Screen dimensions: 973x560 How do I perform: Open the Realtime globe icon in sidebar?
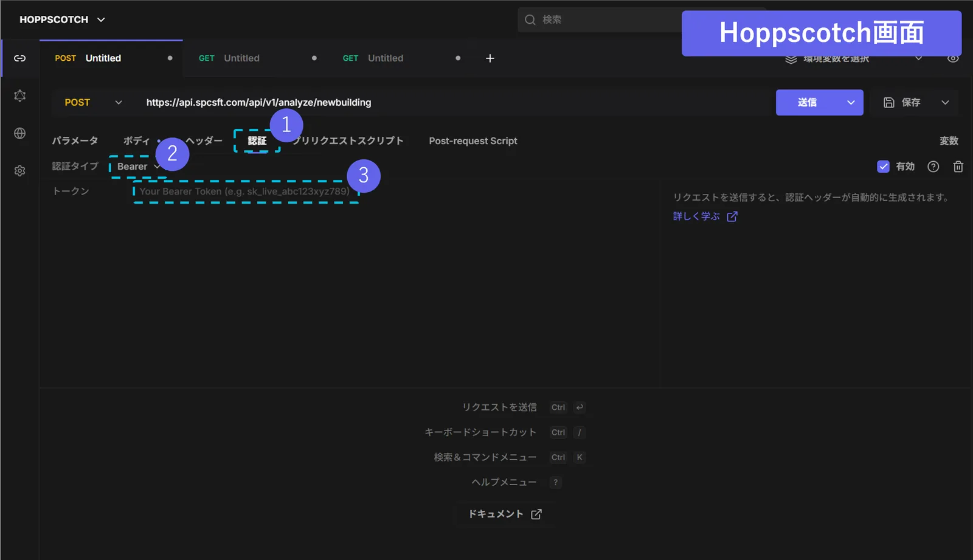click(x=20, y=133)
